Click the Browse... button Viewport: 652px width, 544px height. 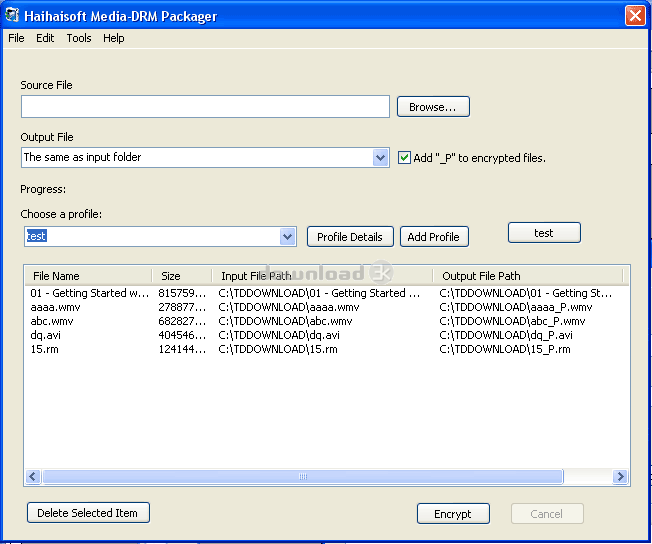pos(433,107)
